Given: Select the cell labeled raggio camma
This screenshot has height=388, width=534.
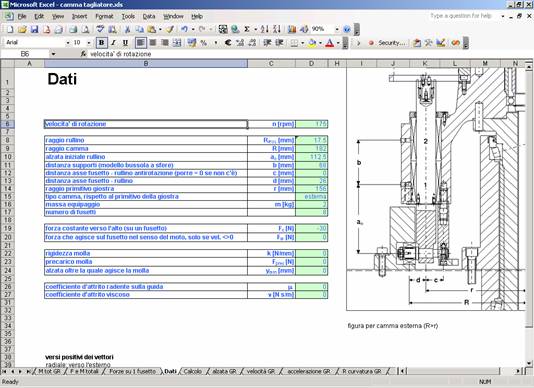Looking at the screenshot, I should (x=146, y=149).
